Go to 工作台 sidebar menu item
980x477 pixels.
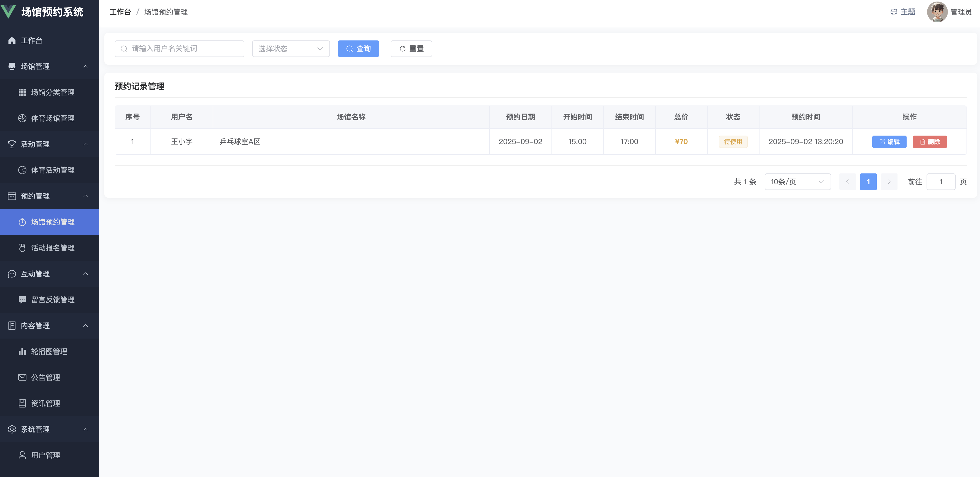click(x=31, y=41)
